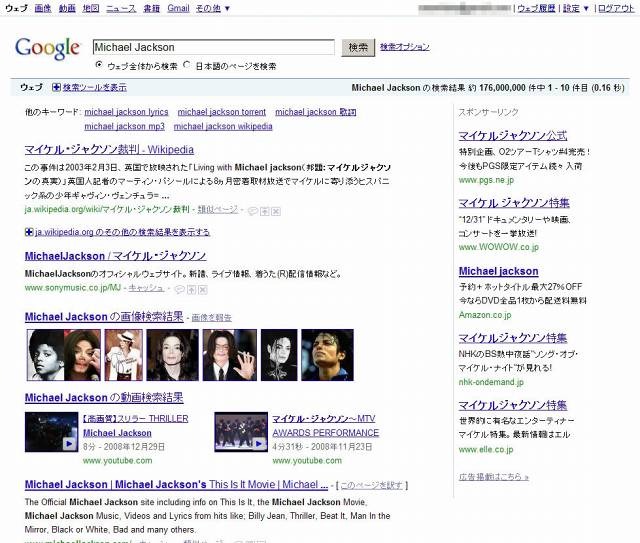Select ウェブ全体から検索 radio button
The height and width of the screenshot is (543, 640).
pyautogui.click(x=99, y=65)
